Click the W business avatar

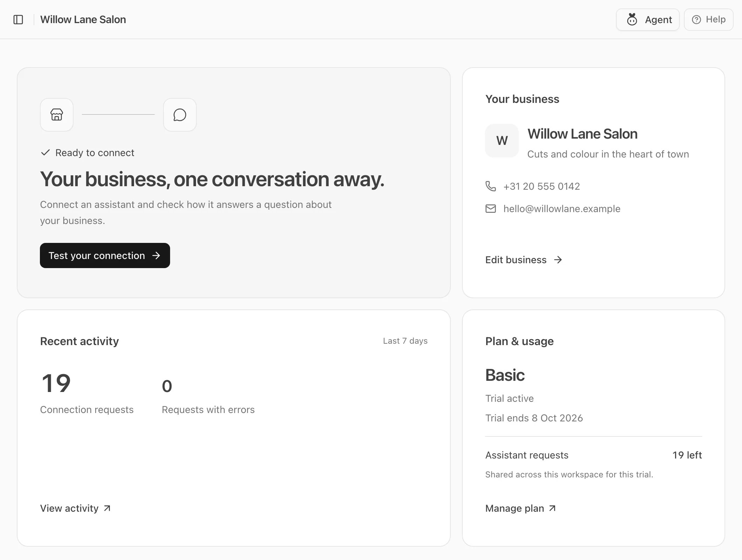pyautogui.click(x=502, y=141)
